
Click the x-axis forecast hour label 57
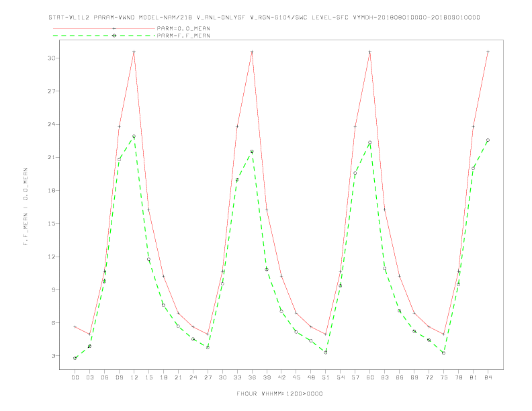click(355, 377)
